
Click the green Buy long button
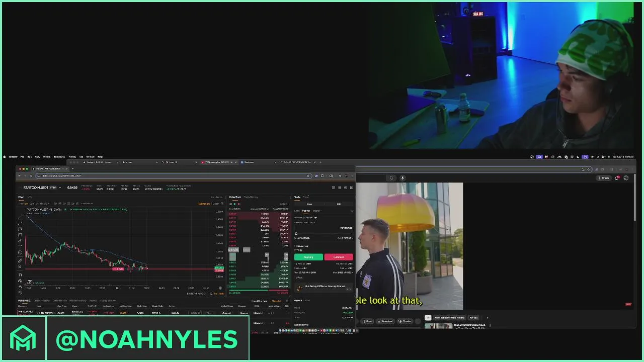(x=308, y=257)
